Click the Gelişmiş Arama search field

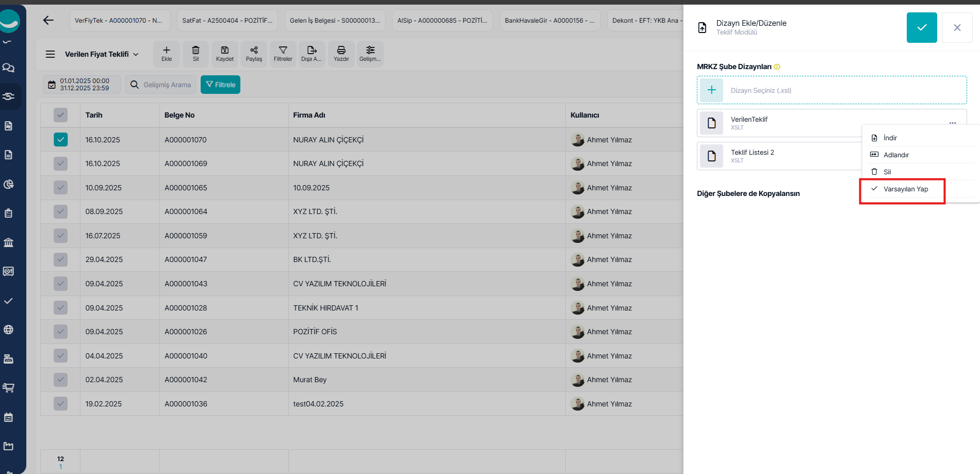click(x=167, y=85)
